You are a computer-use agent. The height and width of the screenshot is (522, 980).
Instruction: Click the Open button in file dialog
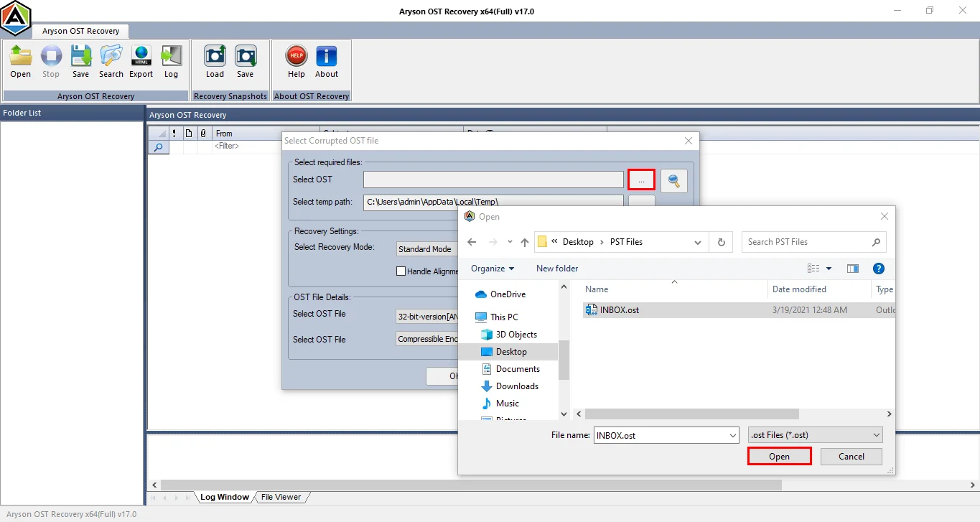pos(780,457)
